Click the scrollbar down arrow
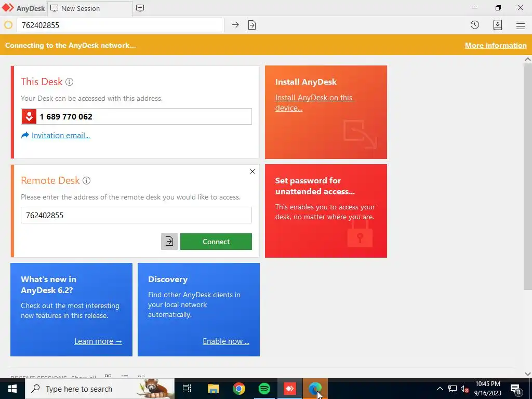Viewport: 532px width, 399px height. point(528,374)
